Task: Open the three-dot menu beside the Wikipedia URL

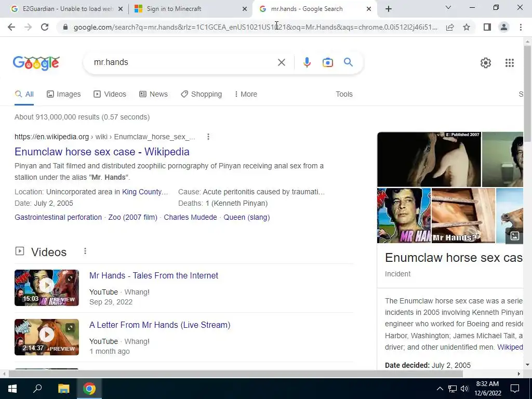Action: pos(208,137)
